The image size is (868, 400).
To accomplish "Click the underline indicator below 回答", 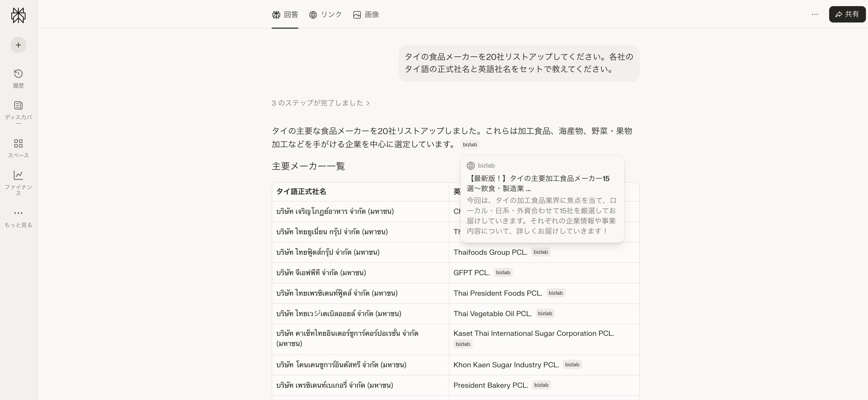I will (285, 28).
